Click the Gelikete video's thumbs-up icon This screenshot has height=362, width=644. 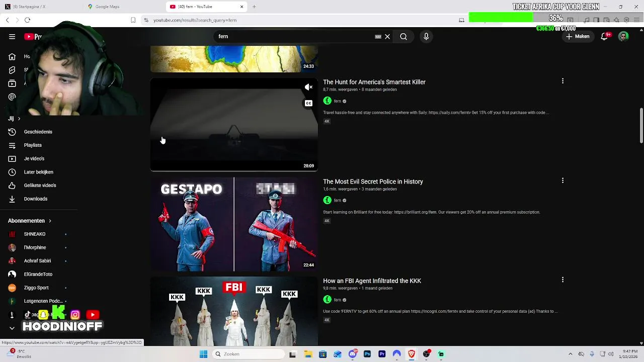pos(12,186)
